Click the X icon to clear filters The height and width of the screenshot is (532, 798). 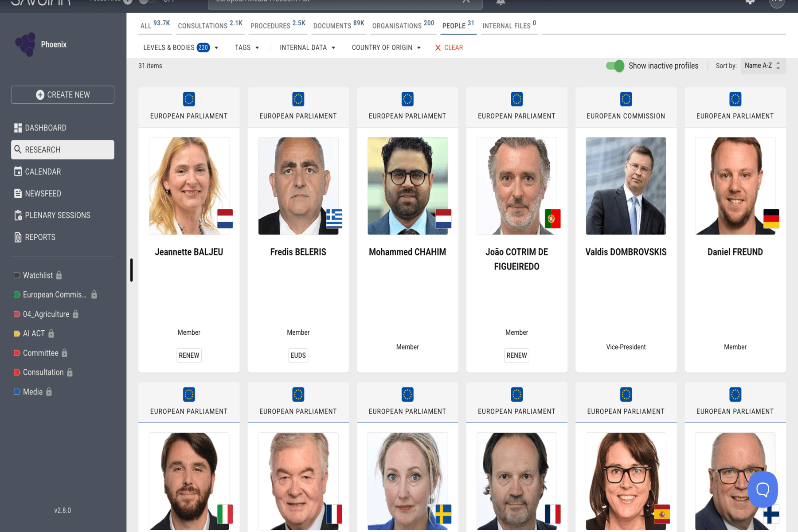point(438,48)
